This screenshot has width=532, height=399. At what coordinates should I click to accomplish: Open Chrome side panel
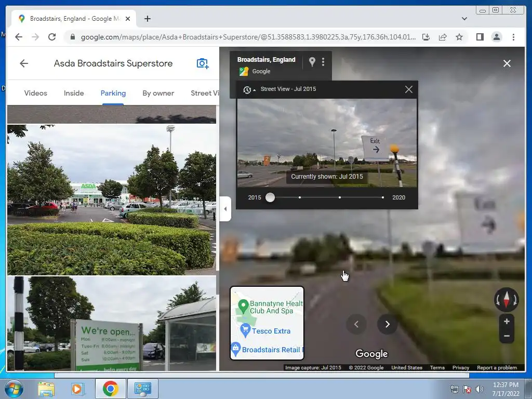480,37
